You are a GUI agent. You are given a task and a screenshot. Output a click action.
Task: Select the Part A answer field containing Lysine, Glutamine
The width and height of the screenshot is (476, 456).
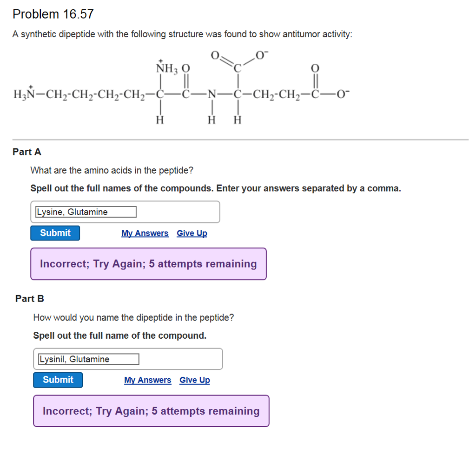(x=85, y=212)
